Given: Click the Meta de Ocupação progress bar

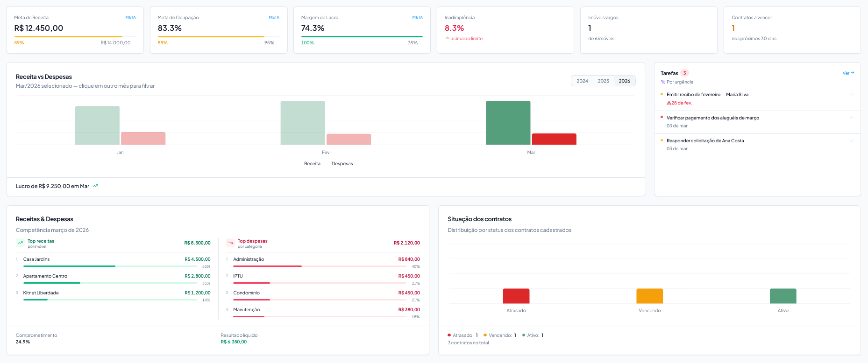Looking at the screenshot, I should (x=218, y=36).
